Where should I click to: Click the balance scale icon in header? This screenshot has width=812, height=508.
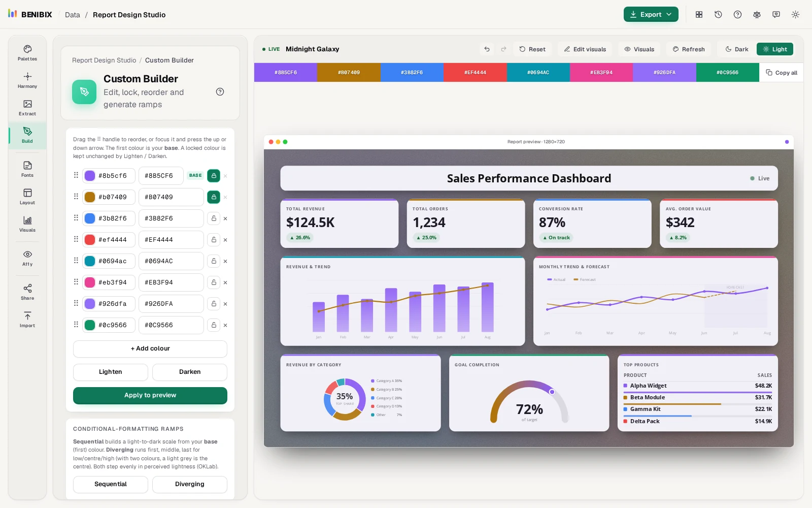757,15
